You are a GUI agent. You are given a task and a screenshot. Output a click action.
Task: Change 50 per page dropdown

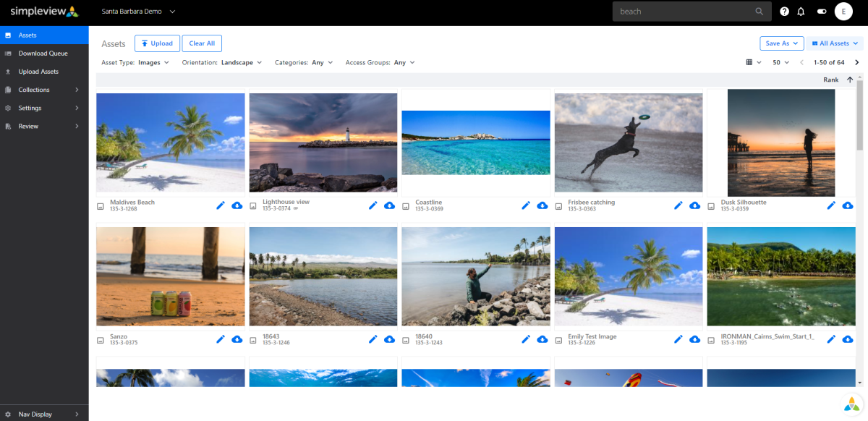click(x=781, y=63)
